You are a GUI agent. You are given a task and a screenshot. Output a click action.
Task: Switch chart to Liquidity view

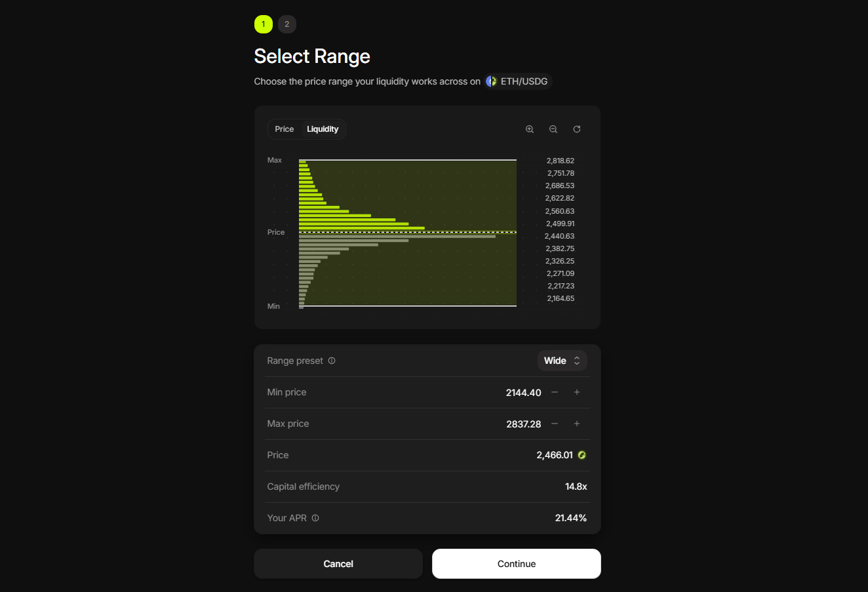click(323, 129)
